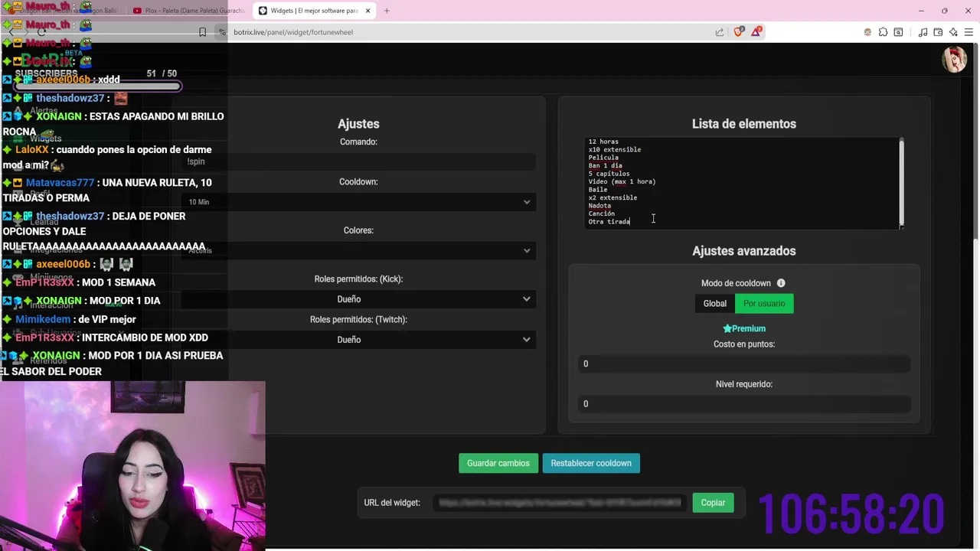
Task: Open the Brave Shields icon
Action: point(739,32)
